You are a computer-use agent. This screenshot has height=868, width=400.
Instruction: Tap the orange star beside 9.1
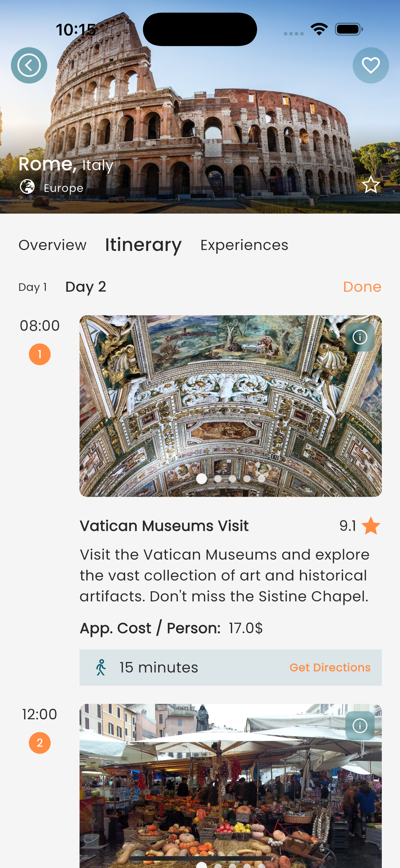[x=371, y=526]
